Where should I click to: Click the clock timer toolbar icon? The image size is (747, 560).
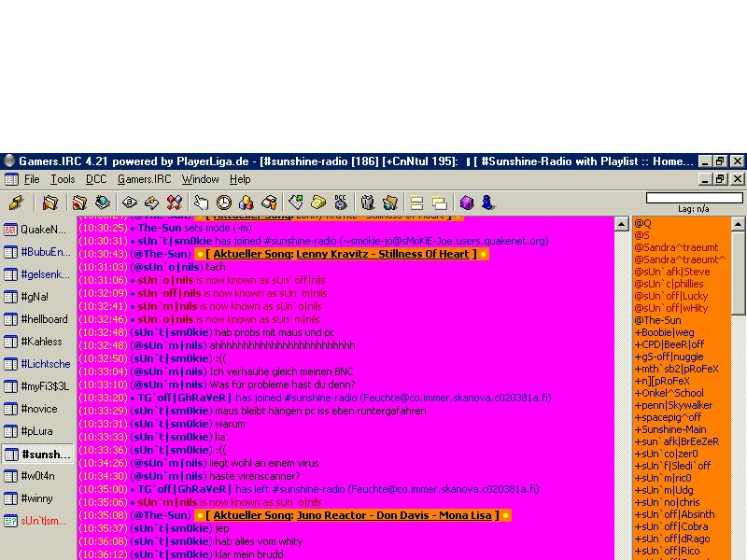[x=224, y=203]
